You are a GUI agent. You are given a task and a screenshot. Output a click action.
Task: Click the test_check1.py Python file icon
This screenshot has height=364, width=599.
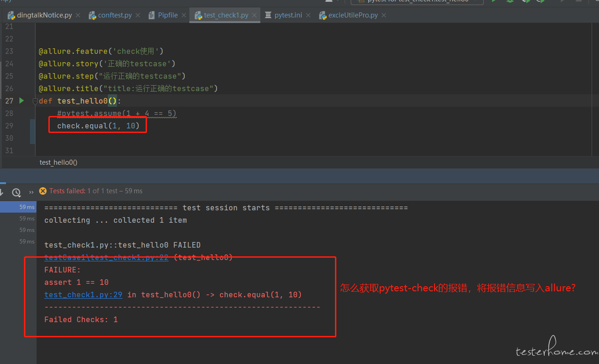pyautogui.click(x=198, y=15)
